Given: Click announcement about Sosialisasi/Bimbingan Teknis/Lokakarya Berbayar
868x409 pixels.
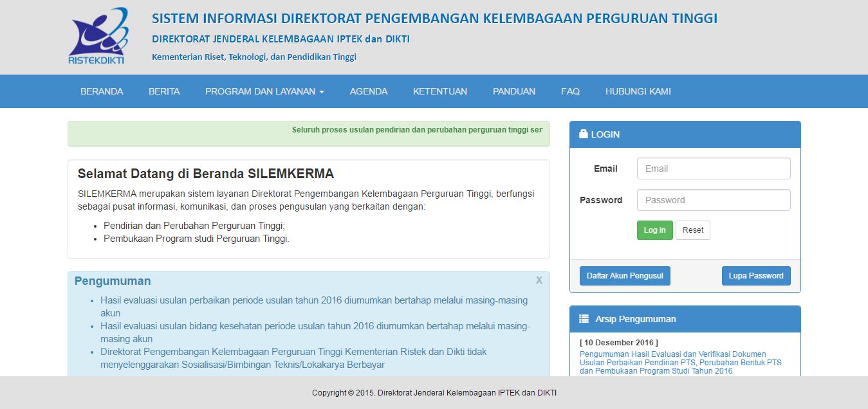Looking at the screenshot, I should point(293,358).
